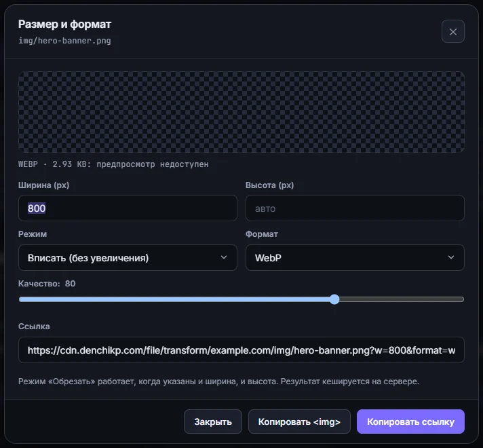
Task: Click the Ссылка URL field
Action: pos(241,350)
